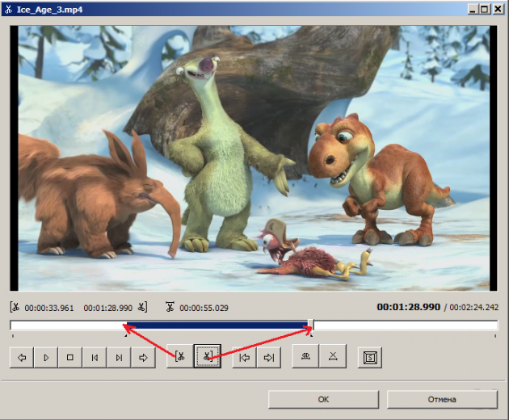The height and width of the screenshot is (420, 509).
Task: Step back one frame with left arrow
Action: click(x=22, y=357)
